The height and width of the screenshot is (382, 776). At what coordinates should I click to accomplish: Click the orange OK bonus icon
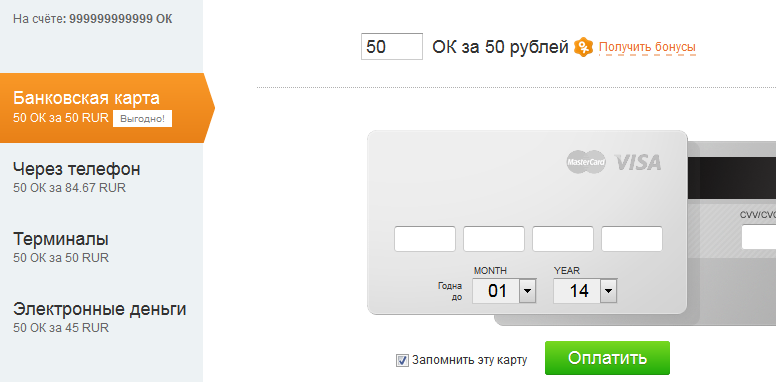[x=583, y=47]
